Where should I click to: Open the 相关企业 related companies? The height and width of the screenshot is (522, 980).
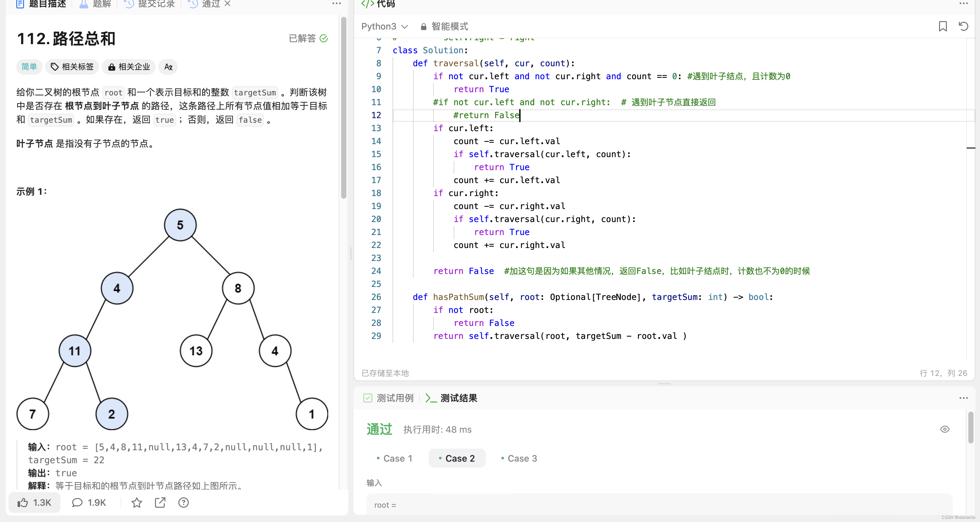point(129,67)
